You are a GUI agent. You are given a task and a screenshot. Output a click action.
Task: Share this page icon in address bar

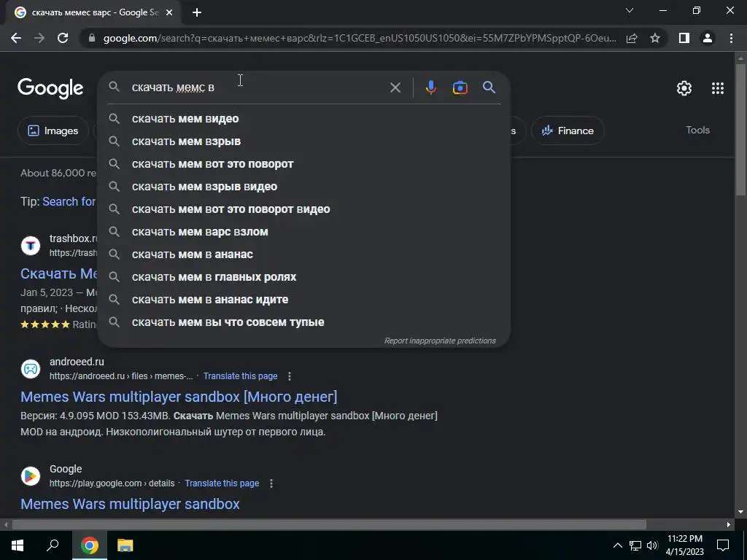point(632,38)
